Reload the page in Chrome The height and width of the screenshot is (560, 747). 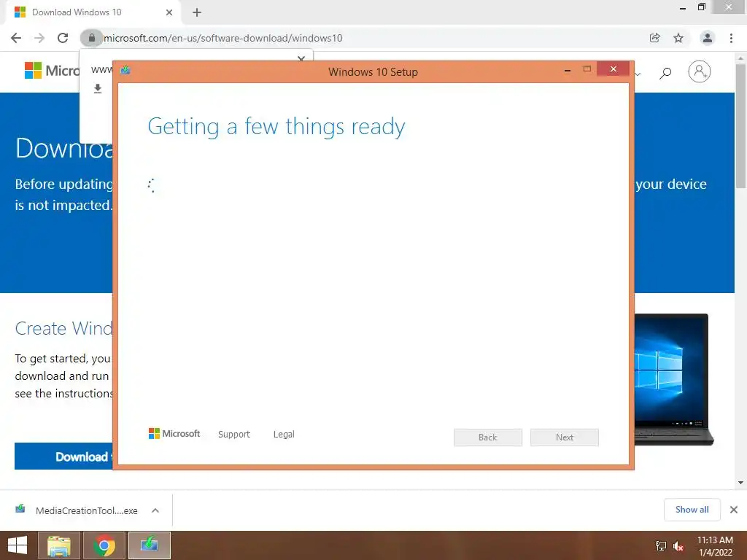(63, 38)
